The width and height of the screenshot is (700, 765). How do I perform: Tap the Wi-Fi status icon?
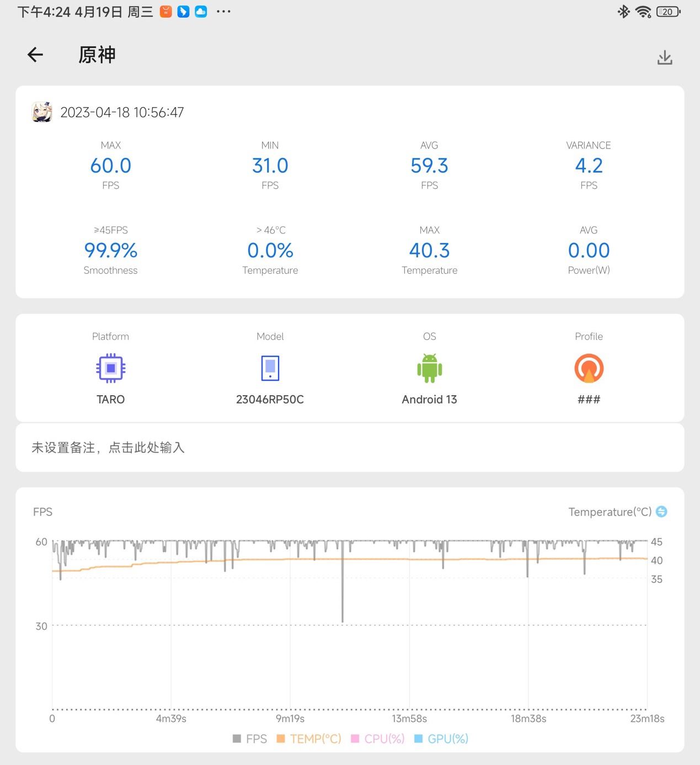(643, 12)
